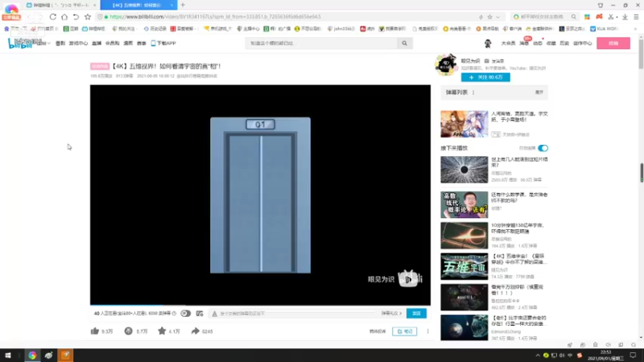
Task: Open the scissors screenshot tool icon
Action: (611, 17)
